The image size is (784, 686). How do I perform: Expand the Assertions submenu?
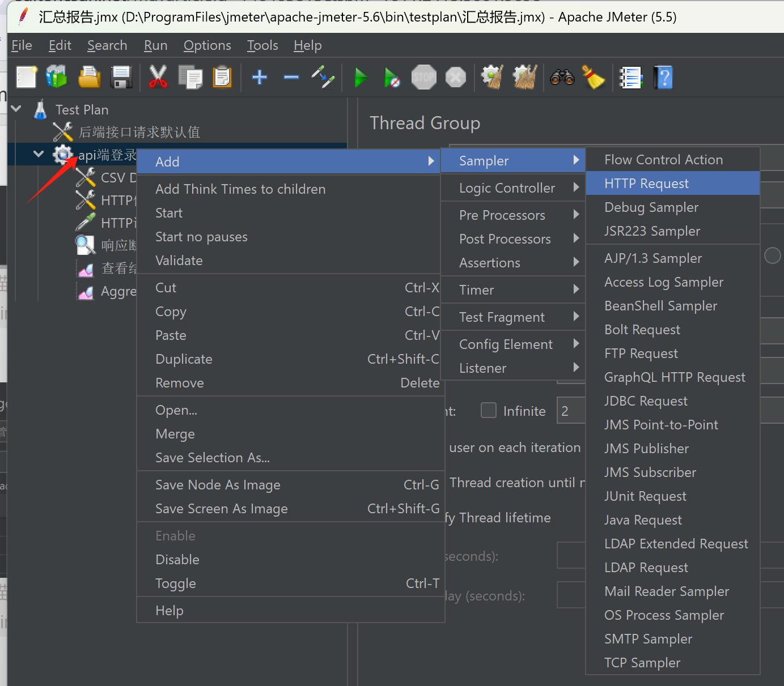point(513,263)
